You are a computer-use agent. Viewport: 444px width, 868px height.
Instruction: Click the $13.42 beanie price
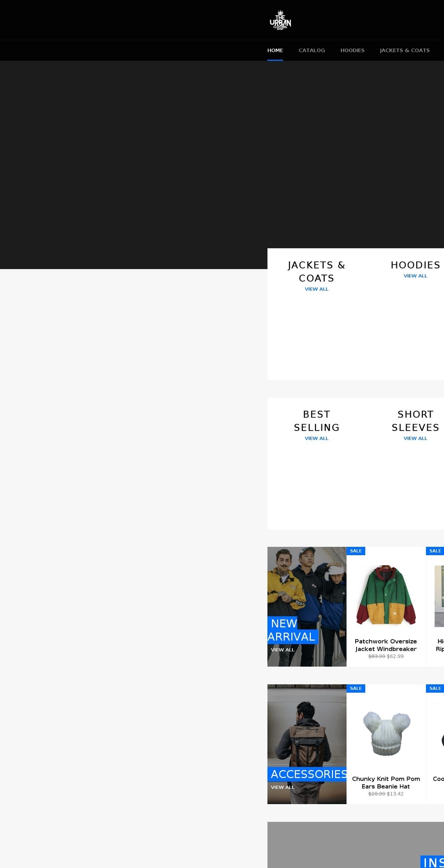(395, 794)
